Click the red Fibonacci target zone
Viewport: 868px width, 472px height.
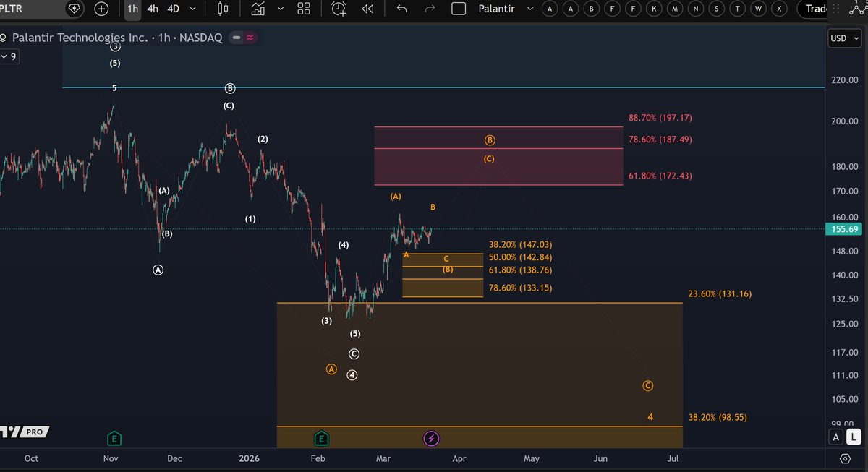click(x=498, y=155)
